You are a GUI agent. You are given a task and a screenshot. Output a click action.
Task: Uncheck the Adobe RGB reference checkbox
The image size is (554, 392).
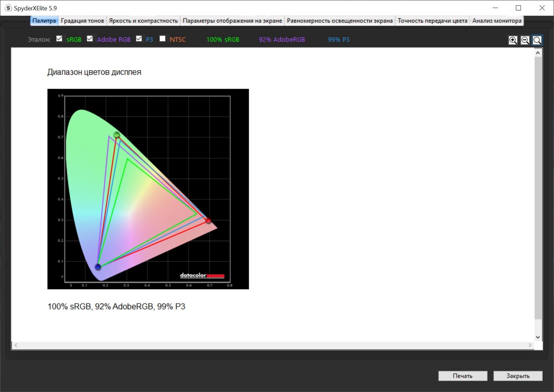point(90,39)
